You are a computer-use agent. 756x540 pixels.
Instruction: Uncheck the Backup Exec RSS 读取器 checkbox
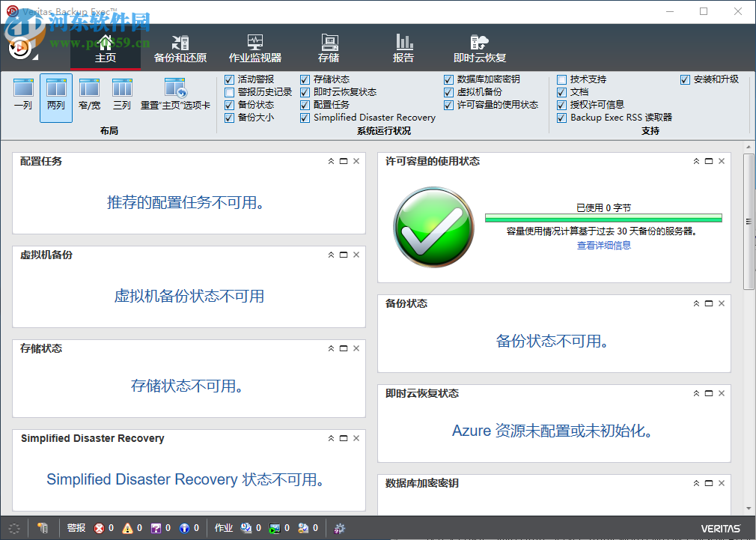click(x=561, y=117)
